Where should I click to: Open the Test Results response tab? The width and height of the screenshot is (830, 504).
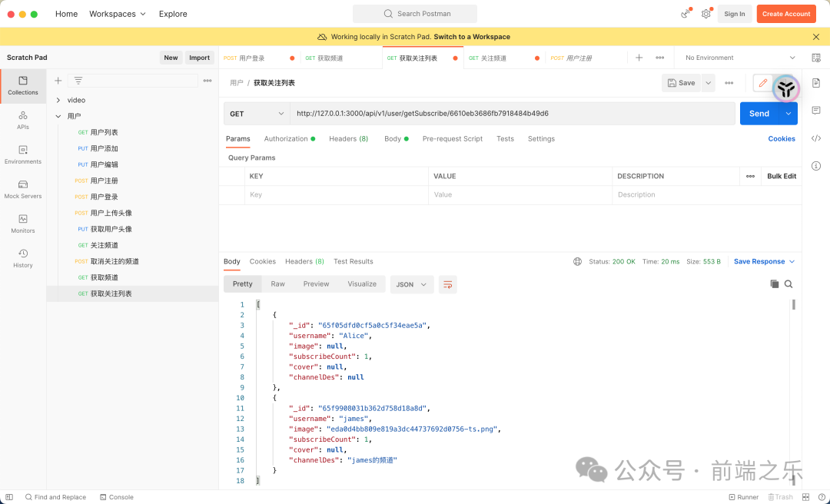tap(353, 261)
